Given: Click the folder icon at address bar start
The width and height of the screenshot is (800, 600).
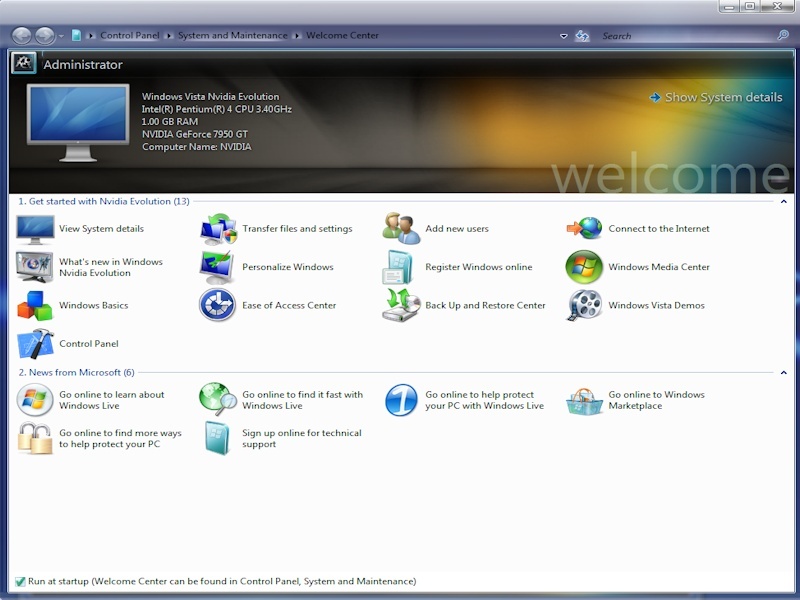Looking at the screenshot, I should (76, 35).
